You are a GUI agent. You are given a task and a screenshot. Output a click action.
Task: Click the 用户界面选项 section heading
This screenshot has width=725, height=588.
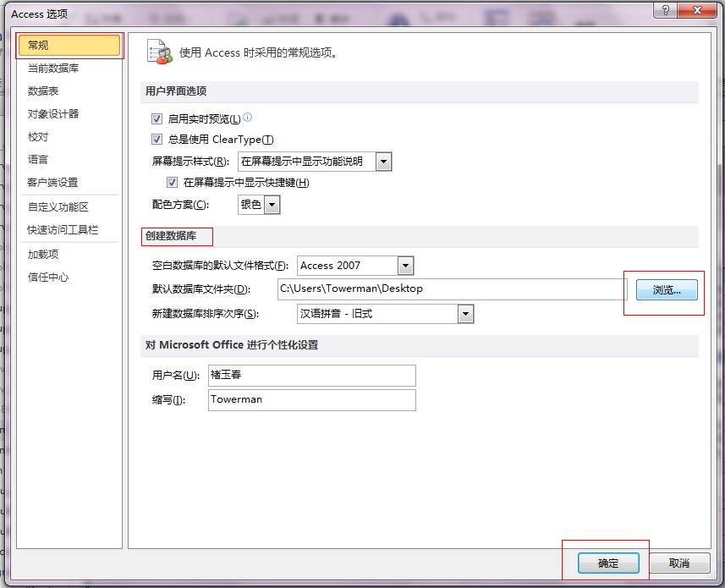[x=176, y=91]
